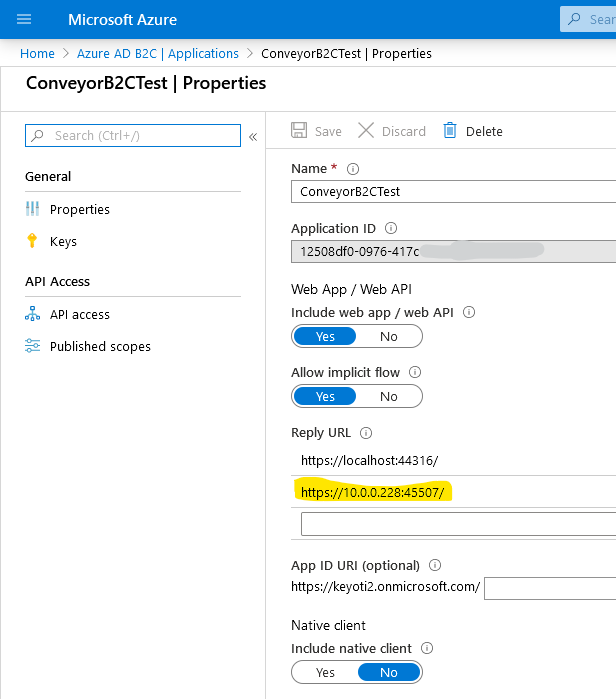Click the yellow Keys icon
This screenshot has height=699, width=616.
pos(32,240)
